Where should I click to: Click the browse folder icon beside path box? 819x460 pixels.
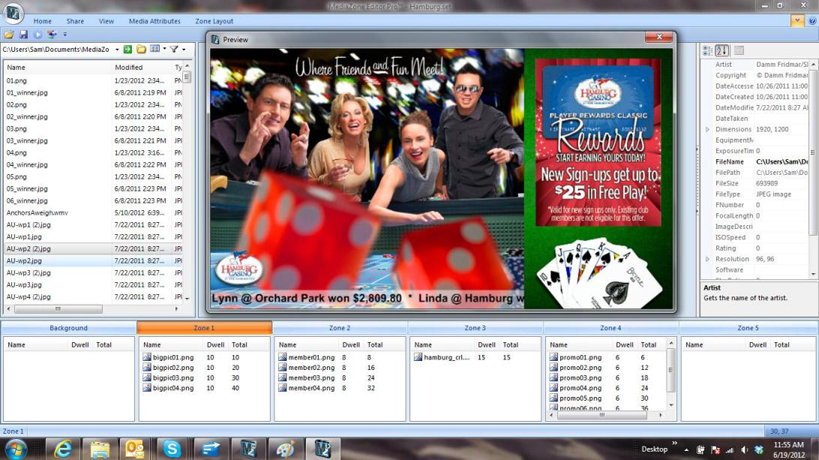pyautogui.click(x=141, y=49)
